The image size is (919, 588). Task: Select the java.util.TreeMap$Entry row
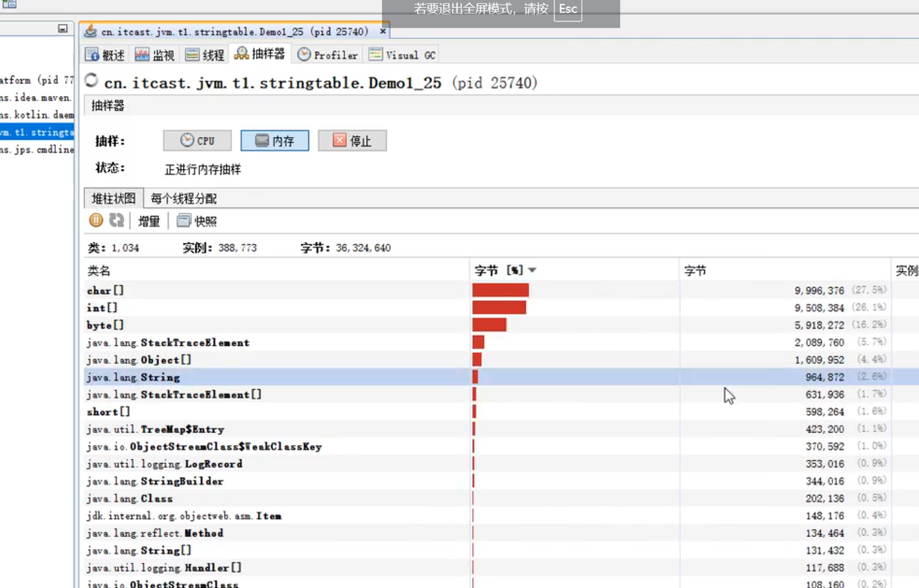pos(501,429)
